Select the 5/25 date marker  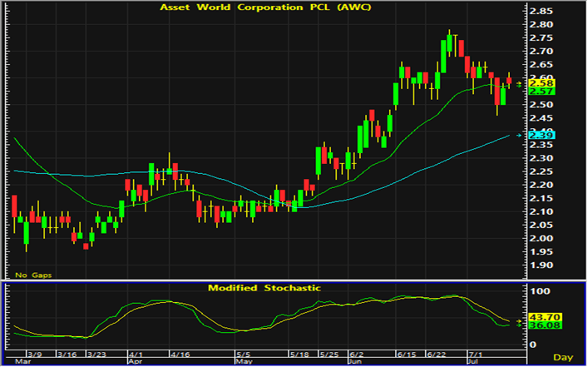pyautogui.click(x=329, y=355)
